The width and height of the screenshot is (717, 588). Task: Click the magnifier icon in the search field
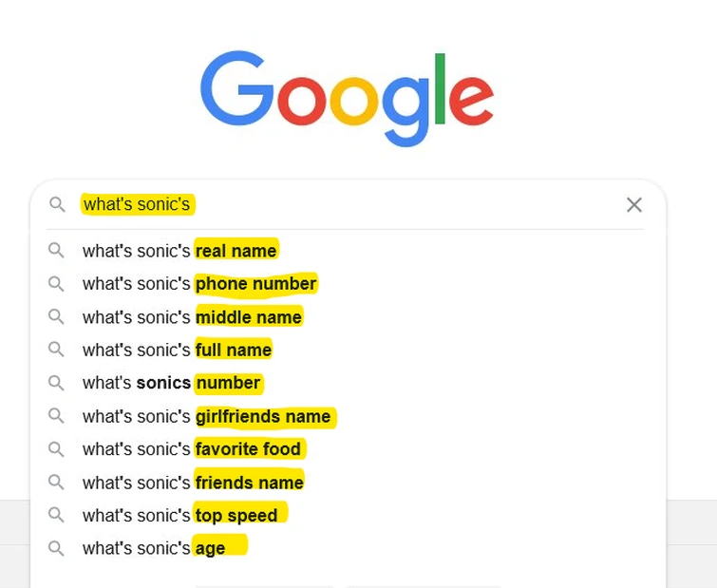(x=57, y=204)
